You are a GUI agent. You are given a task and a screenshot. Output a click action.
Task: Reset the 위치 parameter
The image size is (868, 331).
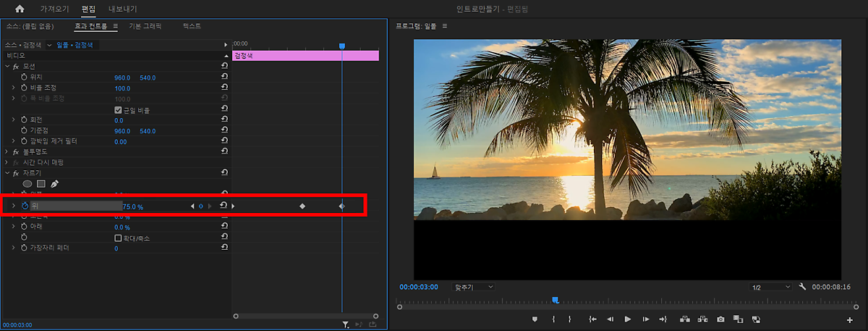click(224, 77)
